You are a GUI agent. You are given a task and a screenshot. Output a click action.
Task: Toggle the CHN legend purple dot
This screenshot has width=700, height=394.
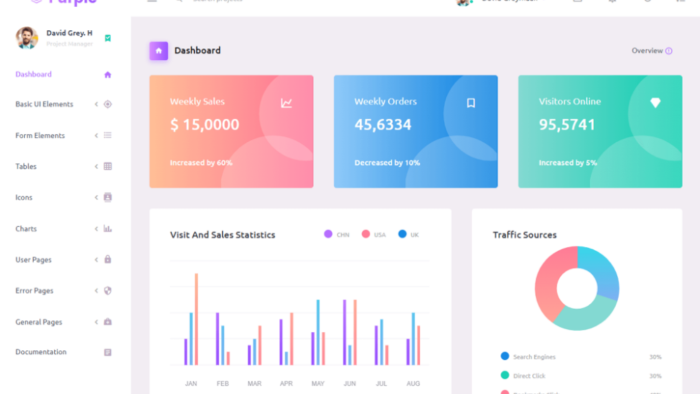(328, 234)
